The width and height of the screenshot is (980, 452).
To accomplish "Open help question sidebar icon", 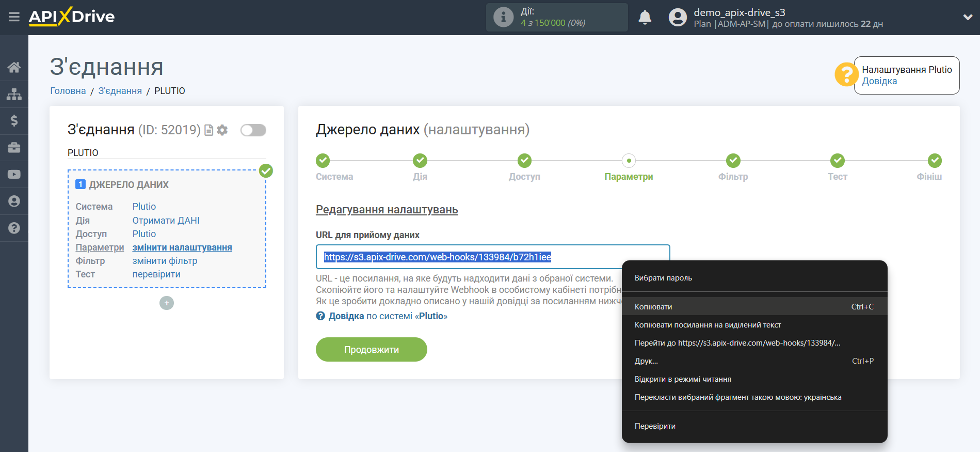I will tap(14, 228).
